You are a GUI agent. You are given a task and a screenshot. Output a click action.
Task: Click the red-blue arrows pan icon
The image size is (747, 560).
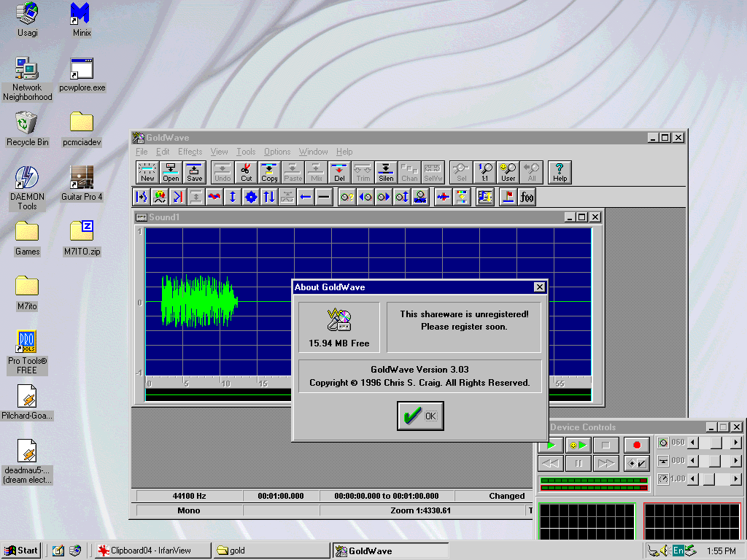(x=443, y=197)
